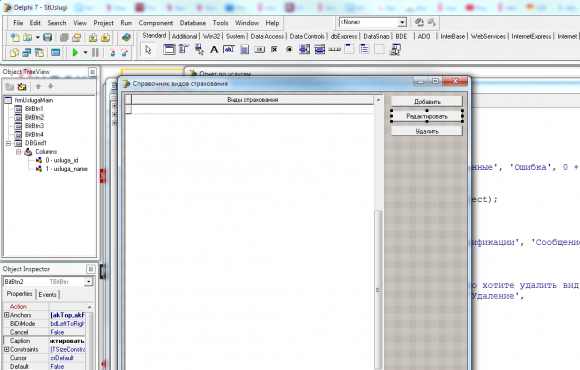Open the Component menu
This screenshot has width=580, height=370.
tap(156, 23)
